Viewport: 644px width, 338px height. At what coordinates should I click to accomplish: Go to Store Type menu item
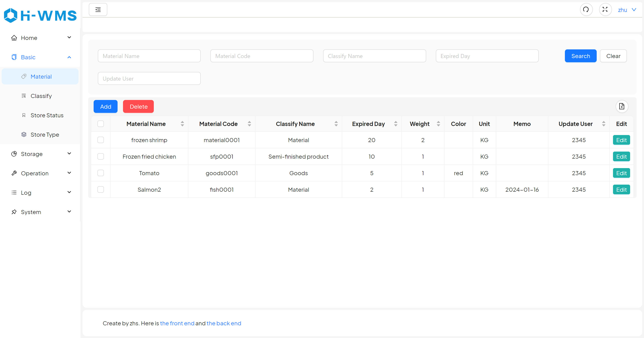click(45, 134)
